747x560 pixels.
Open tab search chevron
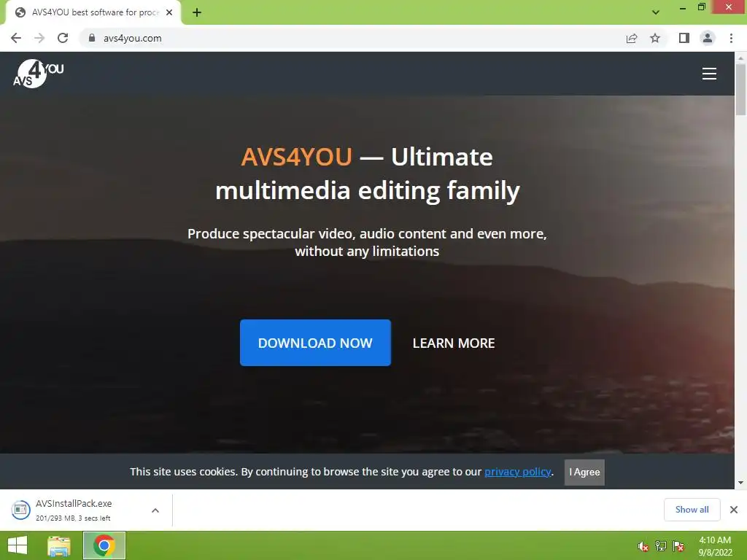(x=656, y=12)
